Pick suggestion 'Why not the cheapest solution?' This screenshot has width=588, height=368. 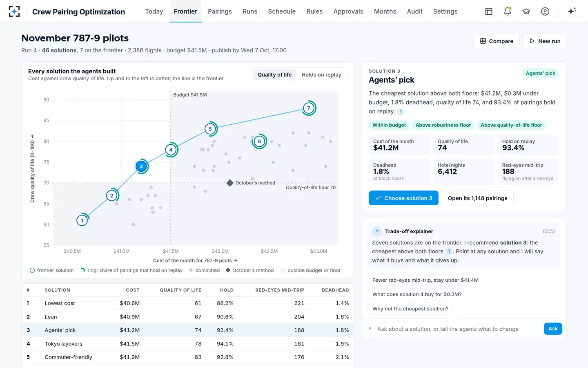[x=410, y=309]
